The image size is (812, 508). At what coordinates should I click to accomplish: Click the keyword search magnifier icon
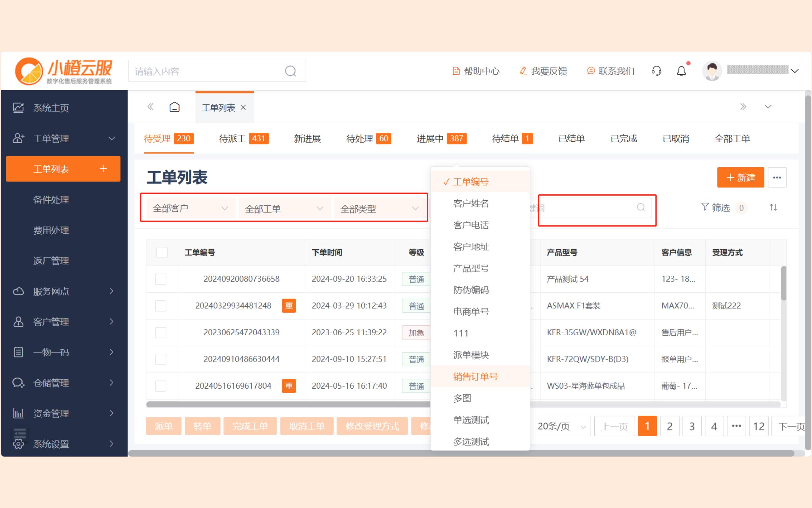click(x=640, y=207)
